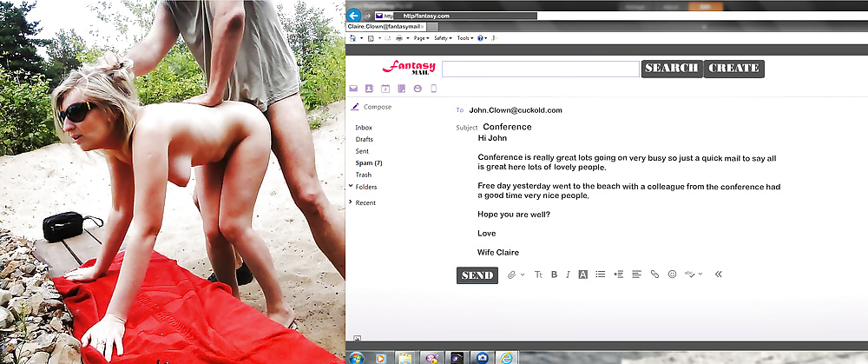Image resolution: width=868 pixels, height=364 pixels.
Task: Open the Page menu dropdown
Action: tap(421, 38)
